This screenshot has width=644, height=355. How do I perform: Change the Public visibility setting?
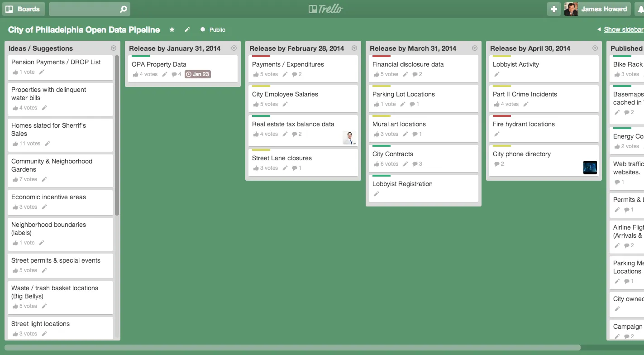click(x=213, y=29)
